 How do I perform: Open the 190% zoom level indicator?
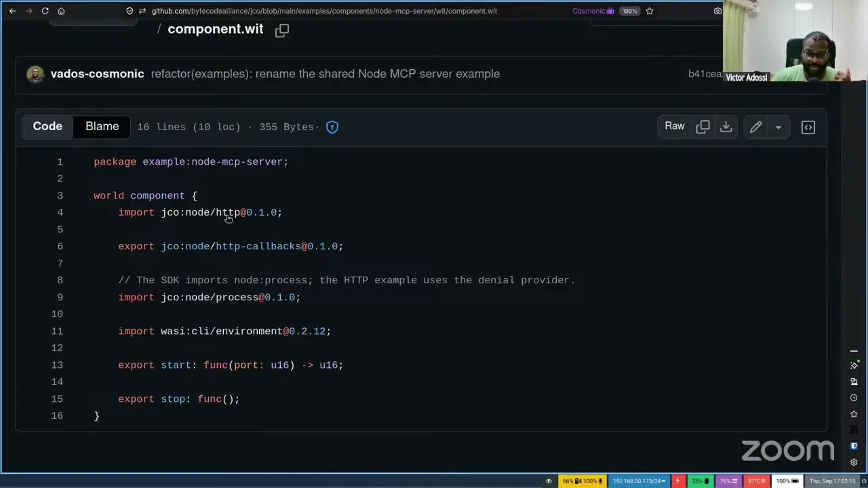coord(629,11)
